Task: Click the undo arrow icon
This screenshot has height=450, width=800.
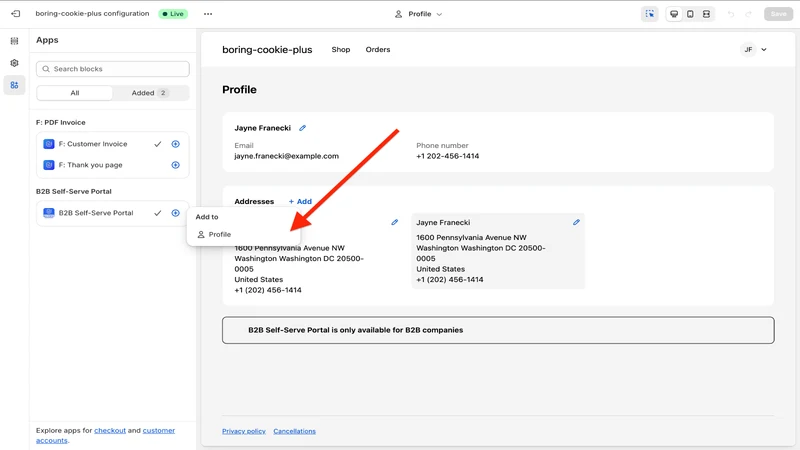Action: click(731, 14)
